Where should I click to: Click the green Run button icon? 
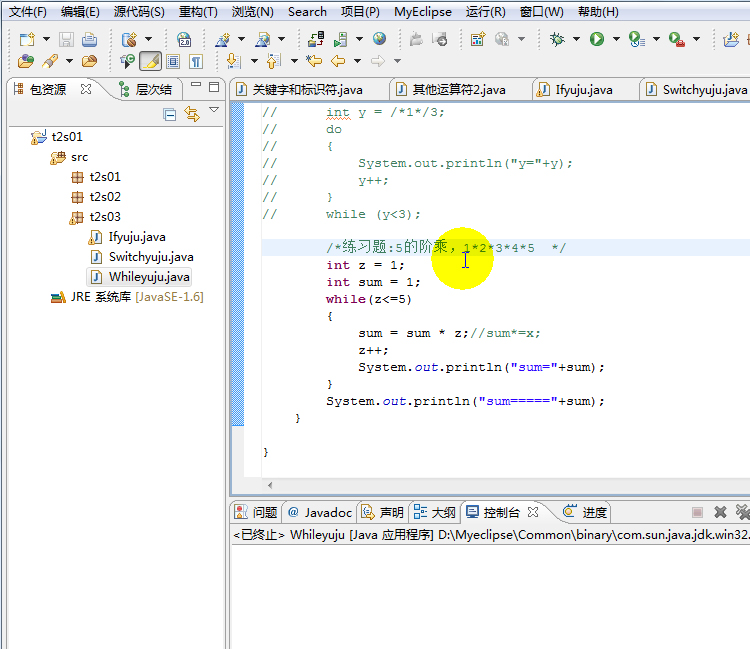pos(596,39)
